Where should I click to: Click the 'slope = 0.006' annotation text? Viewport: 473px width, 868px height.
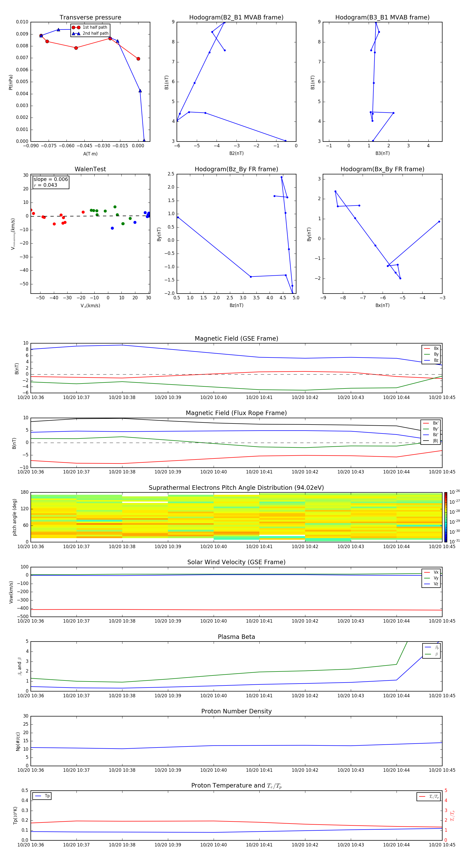[x=50, y=179]
